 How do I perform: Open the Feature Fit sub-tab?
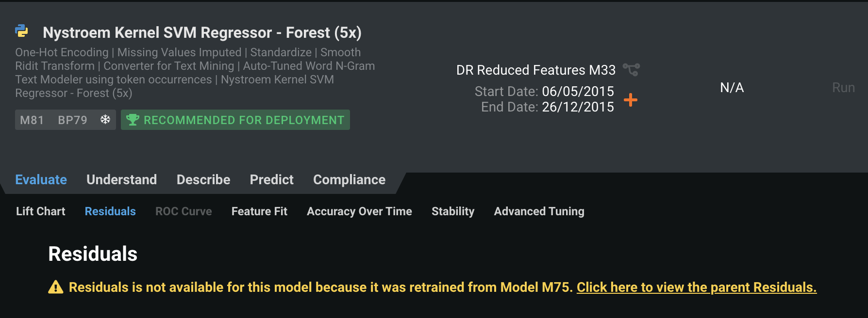click(x=259, y=211)
